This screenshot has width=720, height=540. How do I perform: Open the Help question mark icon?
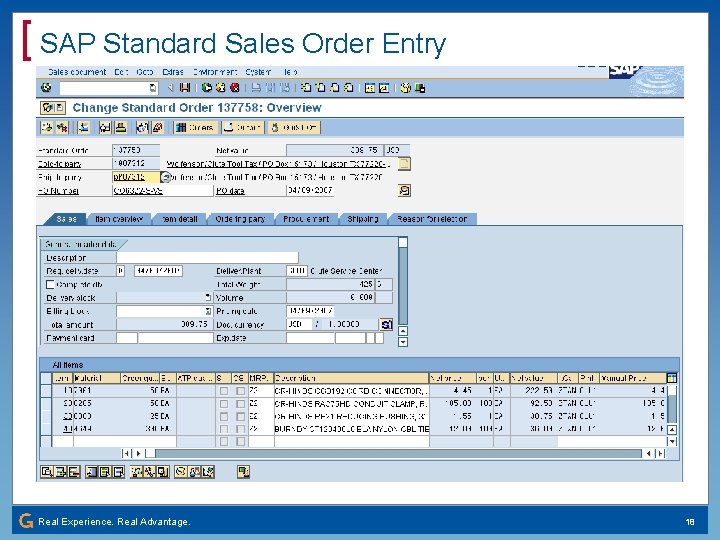point(405,88)
